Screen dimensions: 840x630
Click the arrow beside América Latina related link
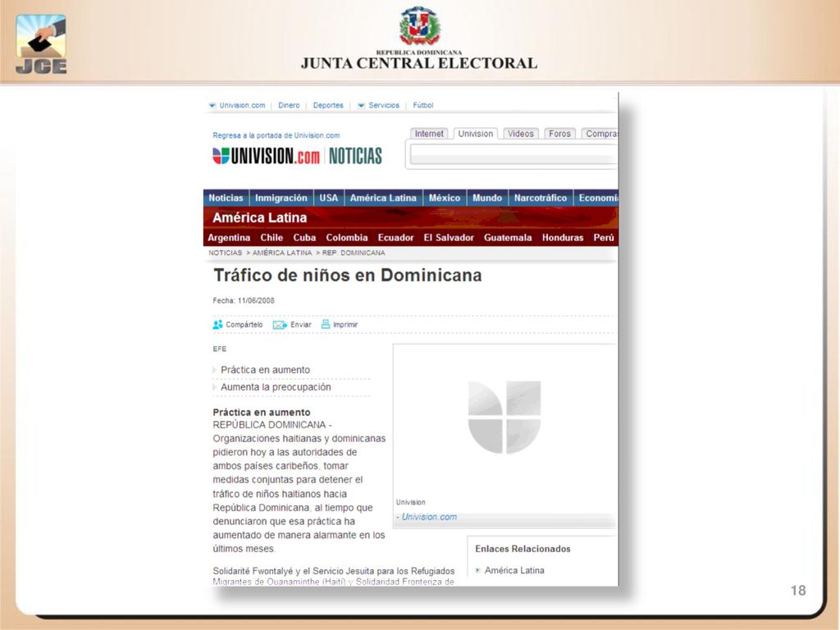coord(478,571)
